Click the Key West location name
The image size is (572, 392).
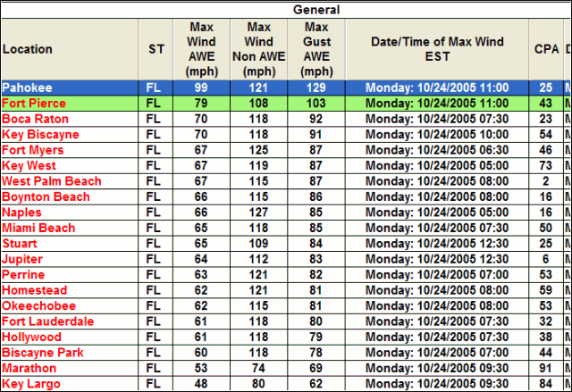point(29,166)
